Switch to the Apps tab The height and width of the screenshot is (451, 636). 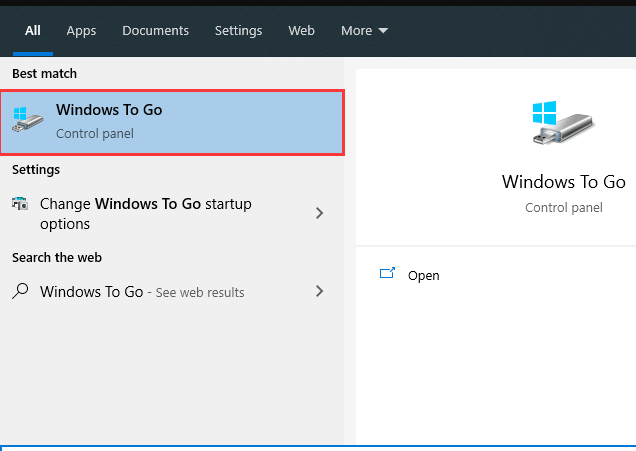click(x=81, y=31)
